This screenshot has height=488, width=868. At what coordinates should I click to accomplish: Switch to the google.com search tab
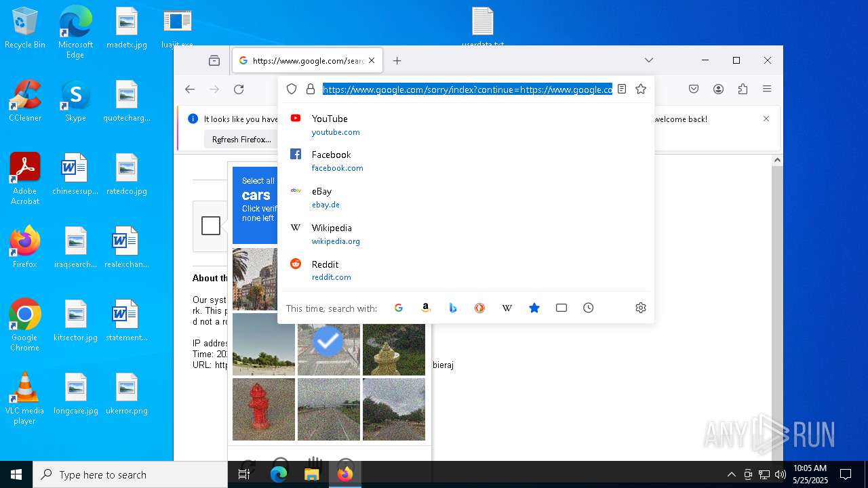(307, 60)
